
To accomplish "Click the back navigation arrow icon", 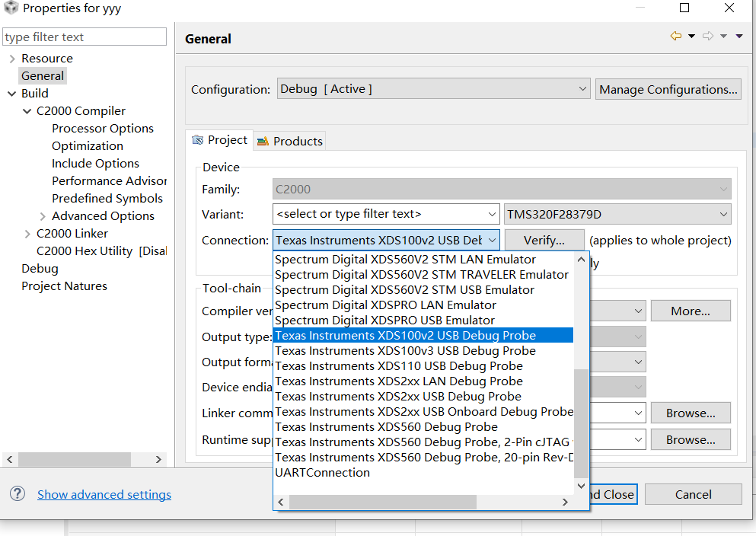I will click(675, 37).
